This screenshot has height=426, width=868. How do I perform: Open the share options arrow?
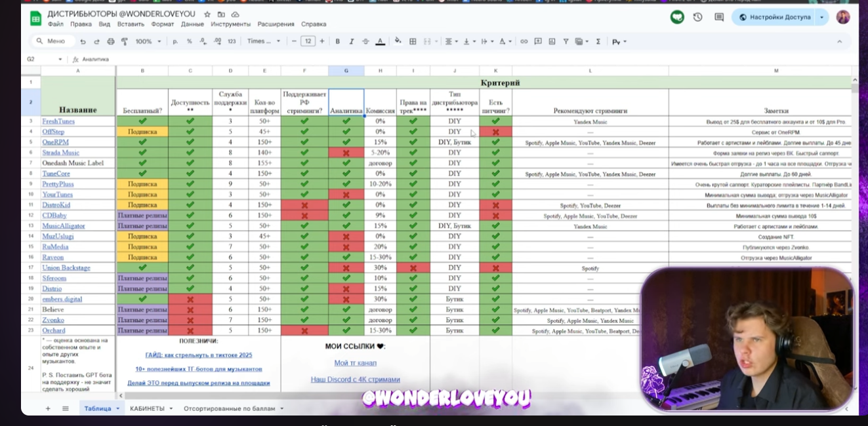tap(821, 17)
